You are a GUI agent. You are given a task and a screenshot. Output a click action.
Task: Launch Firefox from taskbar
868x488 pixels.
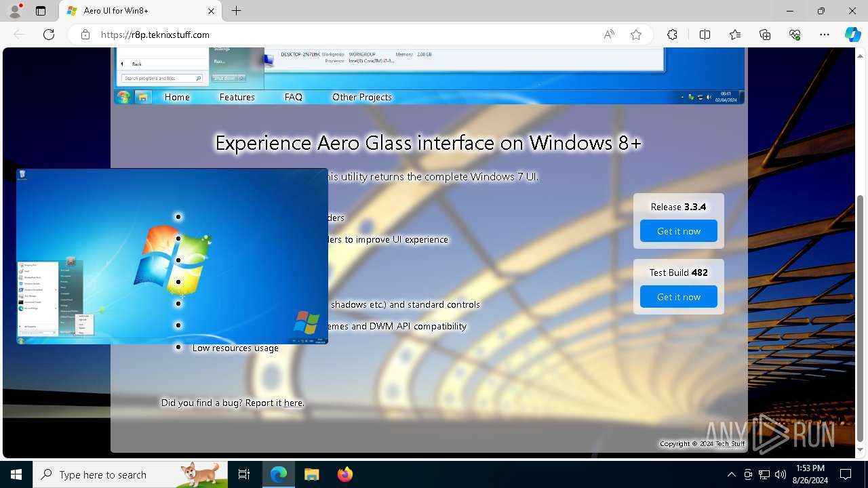pyautogui.click(x=344, y=474)
